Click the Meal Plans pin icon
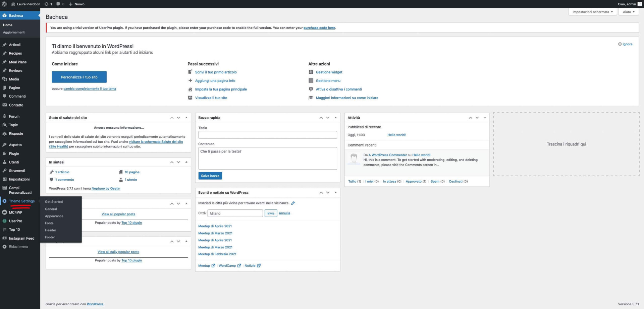This screenshot has height=309, width=644. pos(5,62)
